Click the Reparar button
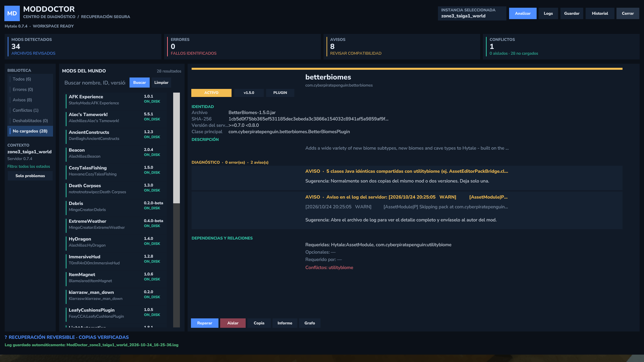Screen dimensions: 644x362 (x=205, y=323)
